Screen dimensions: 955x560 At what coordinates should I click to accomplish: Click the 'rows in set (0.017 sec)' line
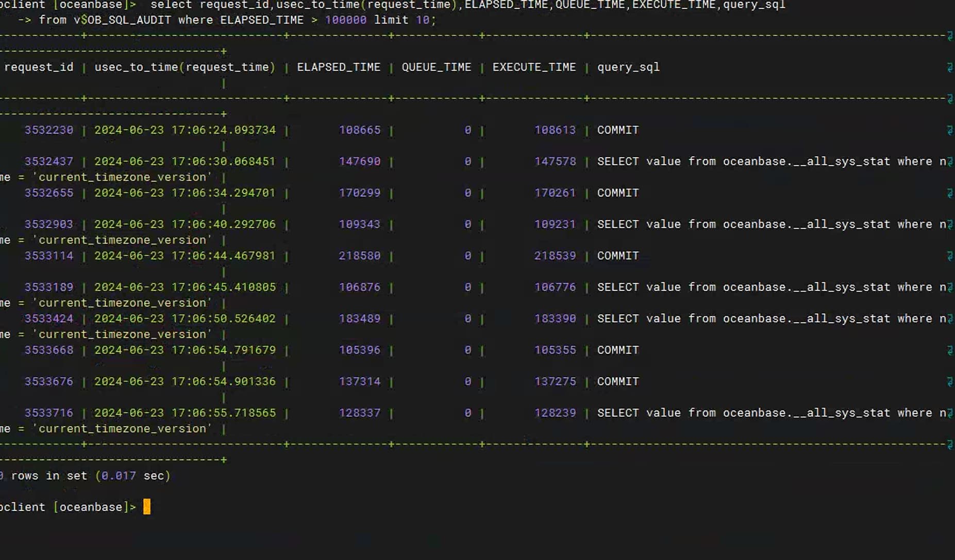[85, 476]
